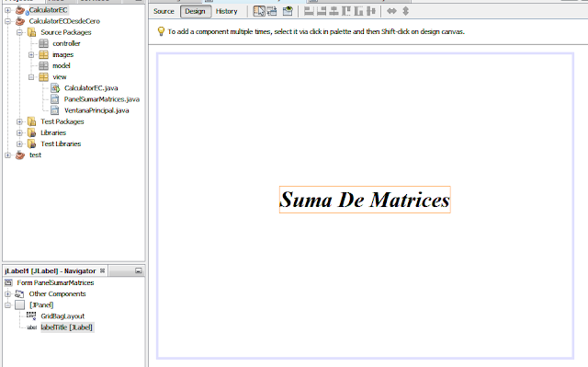Viewport: 588px width, 367px height.
Task: Click the Source Packages folder icon
Action: (32, 32)
